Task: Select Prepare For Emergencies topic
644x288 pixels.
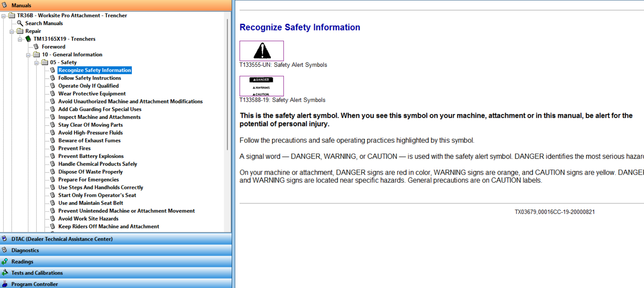Action: 89,180
